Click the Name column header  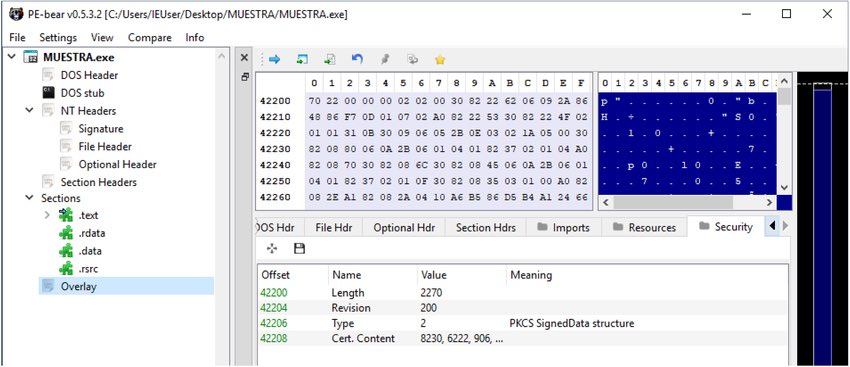373,275
